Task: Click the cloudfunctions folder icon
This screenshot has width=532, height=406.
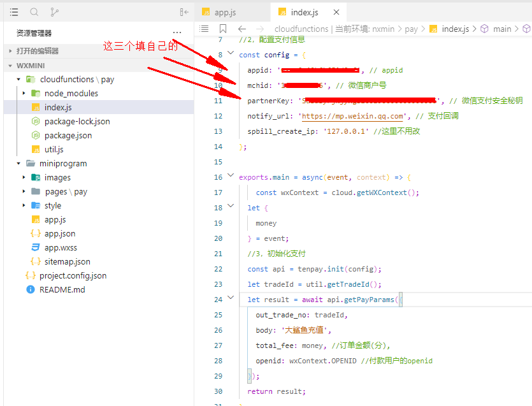Action: (31, 80)
